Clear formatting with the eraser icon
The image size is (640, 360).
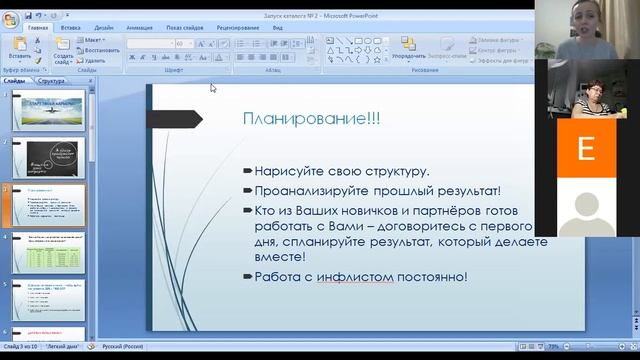coord(224,44)
